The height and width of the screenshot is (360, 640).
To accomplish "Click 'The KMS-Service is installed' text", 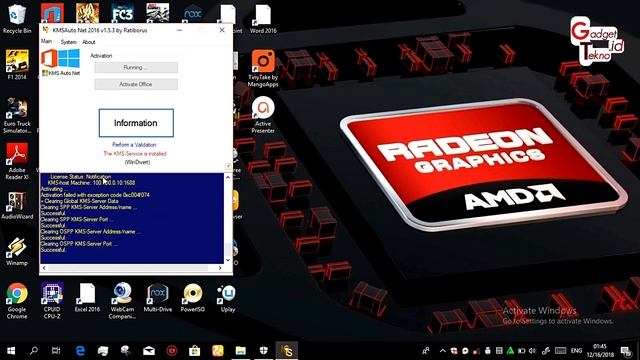I will [135, 153].
